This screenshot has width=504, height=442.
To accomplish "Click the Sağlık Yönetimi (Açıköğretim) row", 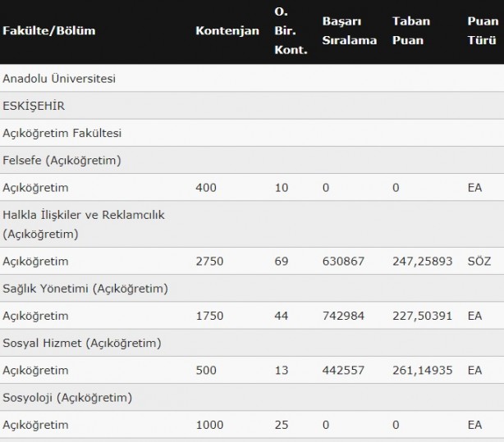I will click(x=252, y=289).
